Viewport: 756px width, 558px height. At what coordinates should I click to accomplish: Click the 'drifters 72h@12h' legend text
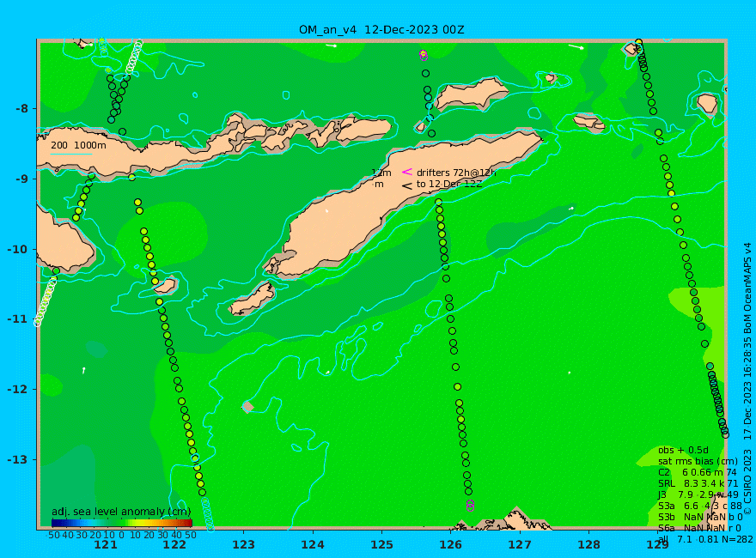(456, 173)
